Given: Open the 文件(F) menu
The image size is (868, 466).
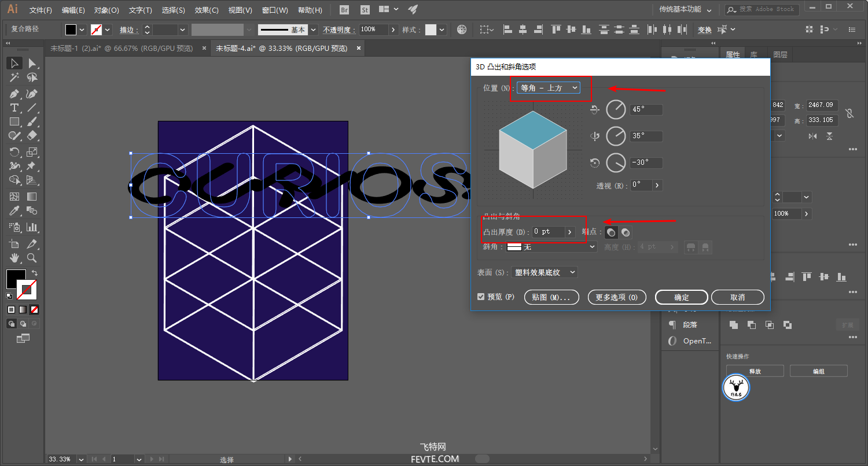Looking at the screenshot, I should (41, 10).
